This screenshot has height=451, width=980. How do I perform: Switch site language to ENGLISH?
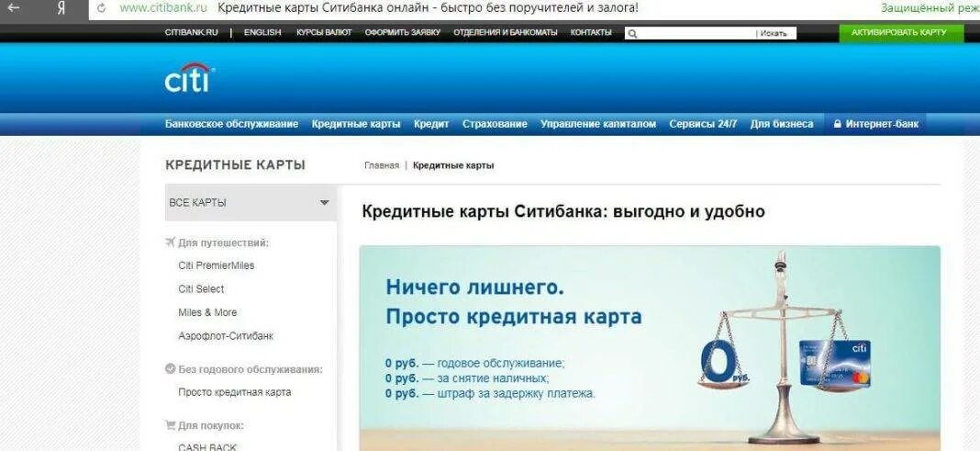click(x=262, y=32)
